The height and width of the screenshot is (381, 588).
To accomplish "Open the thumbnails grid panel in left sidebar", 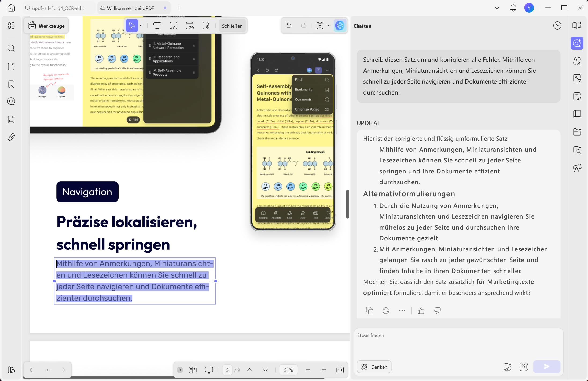I will [x=11, y=26].
